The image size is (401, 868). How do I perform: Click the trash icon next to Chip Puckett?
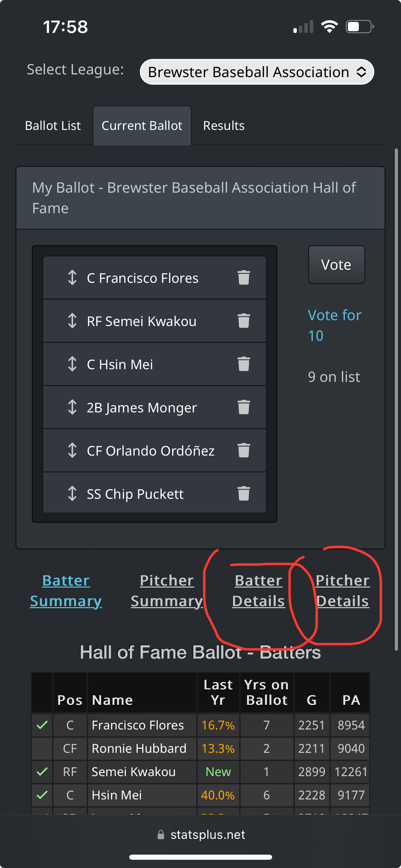tap(244, 494)
